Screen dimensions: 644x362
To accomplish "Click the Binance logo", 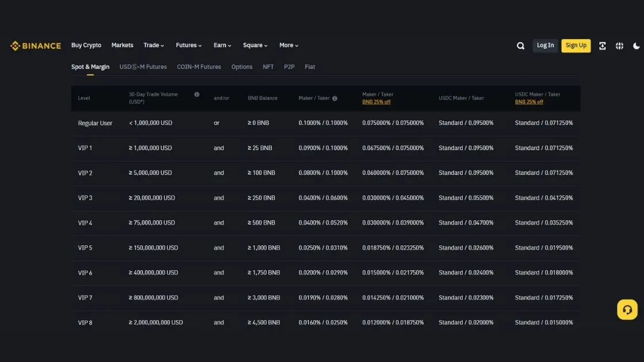I will 35,45.
